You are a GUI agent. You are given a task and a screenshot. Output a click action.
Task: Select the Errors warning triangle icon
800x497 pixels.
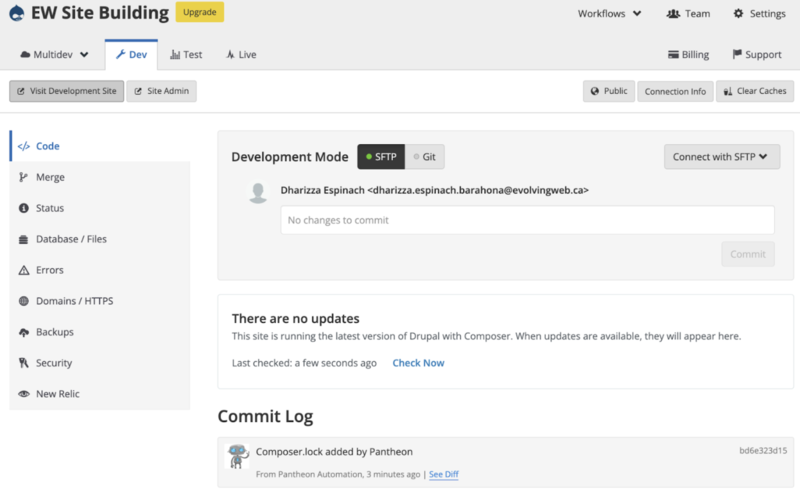(x=23, y=270)
